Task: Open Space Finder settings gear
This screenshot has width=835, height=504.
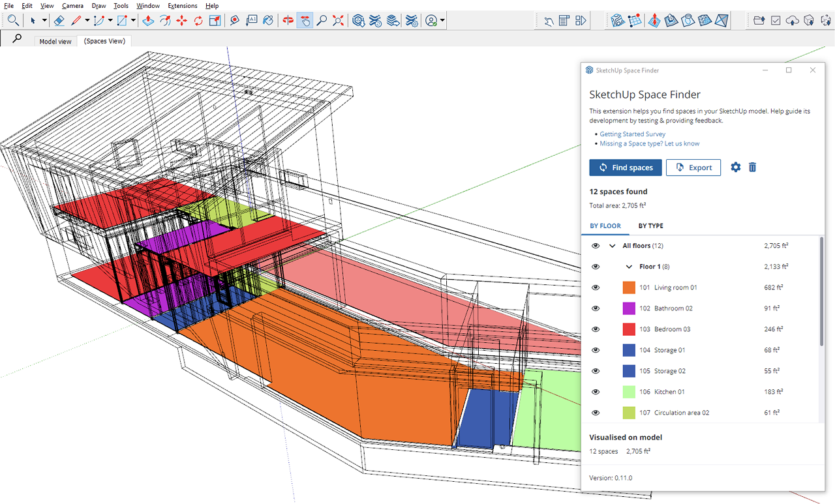Action: coord(736,168)
